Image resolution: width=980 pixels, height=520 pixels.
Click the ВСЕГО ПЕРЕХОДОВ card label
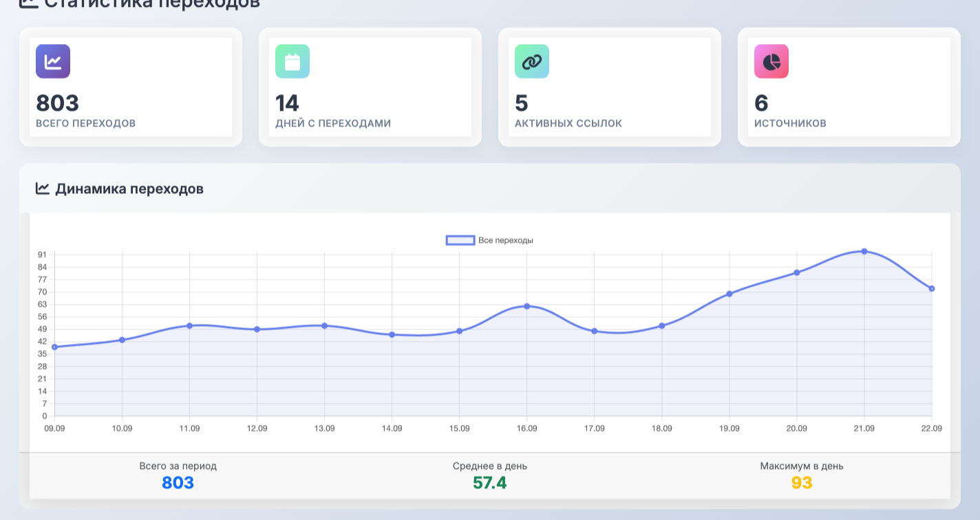(86, 124)
